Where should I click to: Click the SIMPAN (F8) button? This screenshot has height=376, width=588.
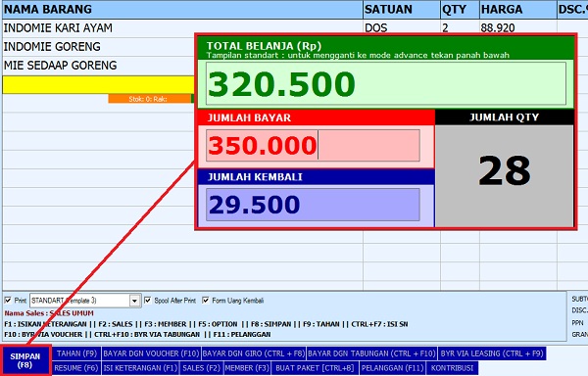(x=25, y=360)
